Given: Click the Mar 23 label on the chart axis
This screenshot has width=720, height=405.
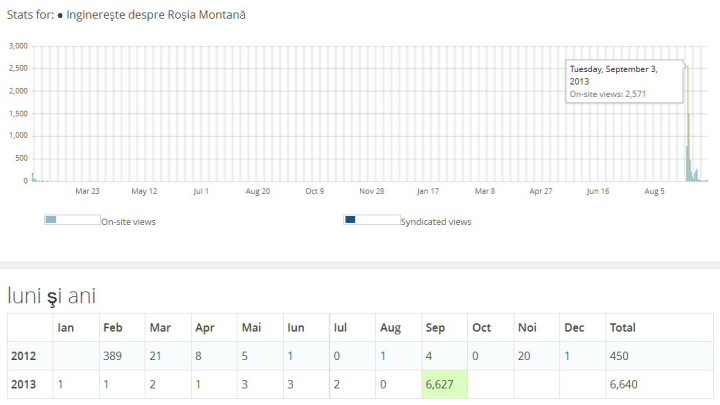Looking at the screenshot, I should point(88,190).
